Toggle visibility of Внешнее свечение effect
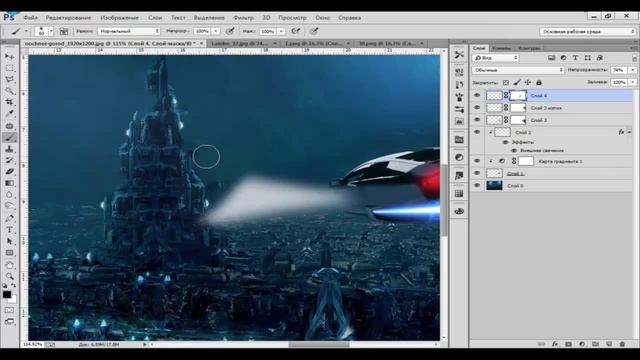Image resolution: width=640 pixels, height=360 pixels. pyautogui.click(x=514, y=151)
